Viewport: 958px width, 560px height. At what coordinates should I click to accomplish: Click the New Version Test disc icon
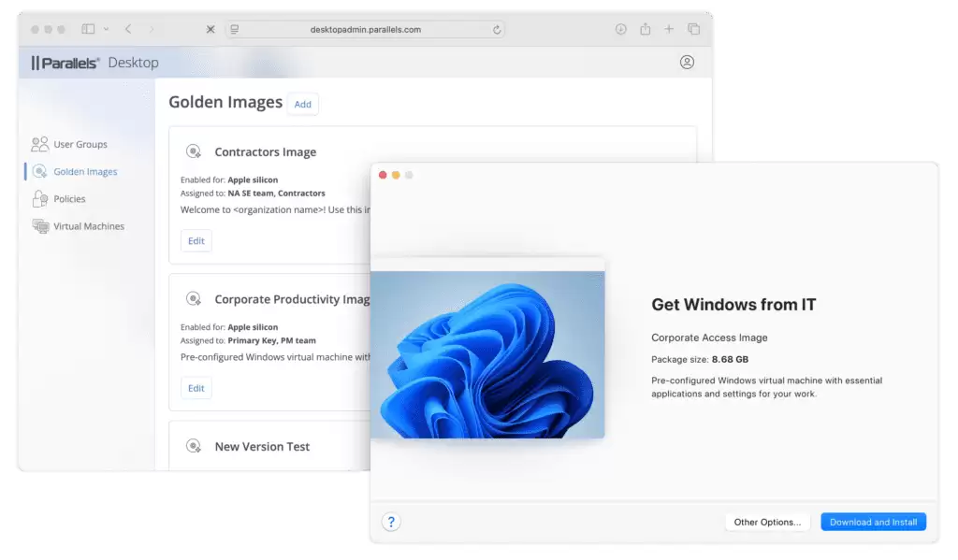pyautogui.click(x=194, y=446)
